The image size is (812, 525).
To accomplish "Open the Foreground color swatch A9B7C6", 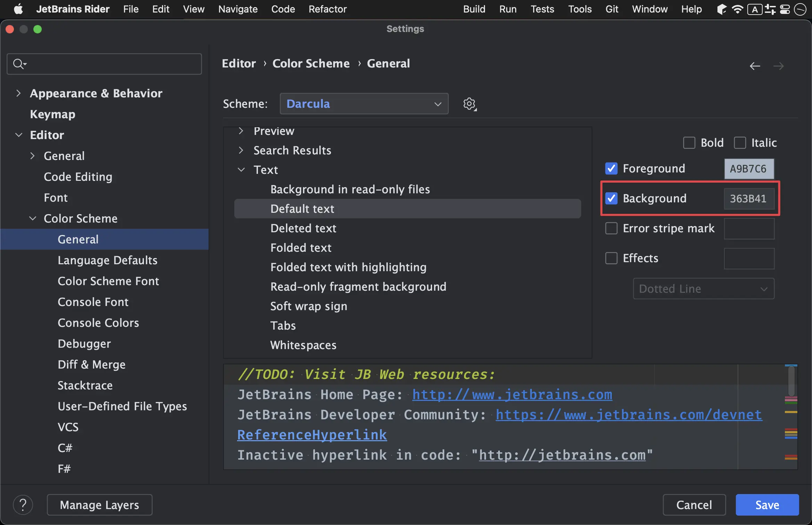I will 749,169.
